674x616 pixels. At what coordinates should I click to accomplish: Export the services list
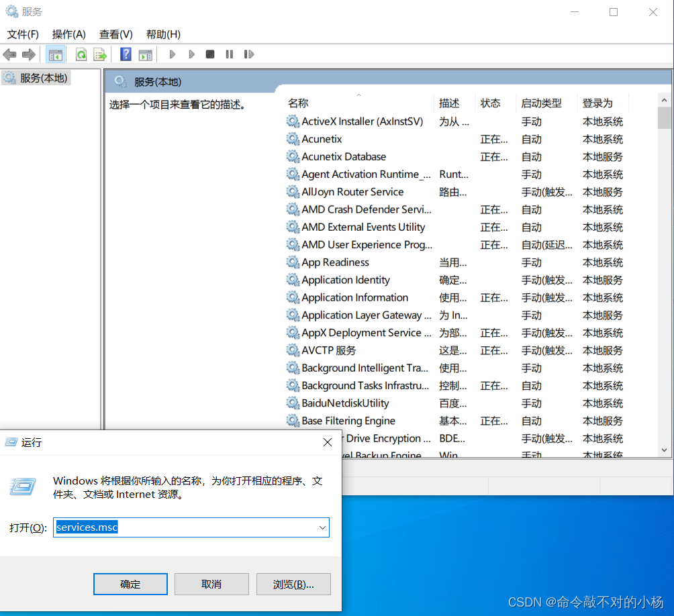pyautogui.click(x=100, y=54)
